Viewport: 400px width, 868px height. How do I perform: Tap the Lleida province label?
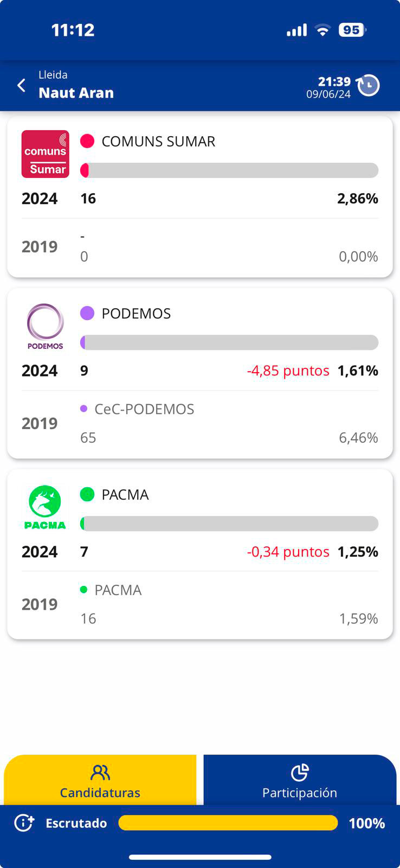tap(53, 75)
